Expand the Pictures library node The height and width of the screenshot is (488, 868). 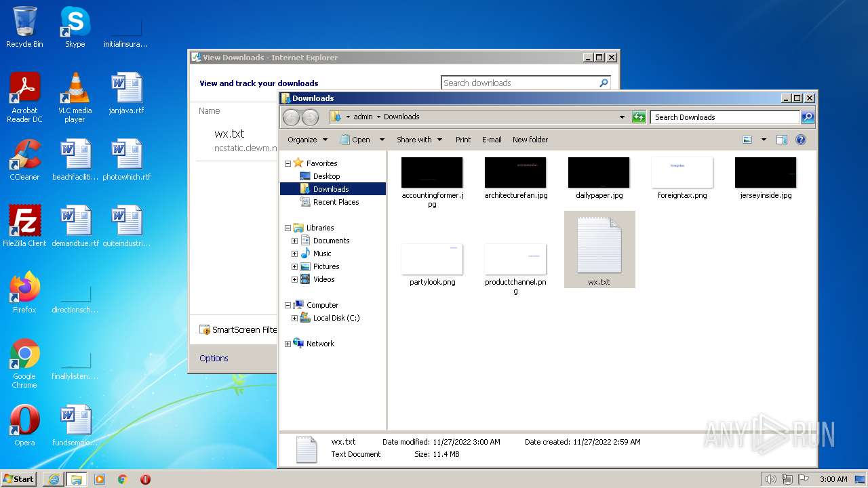point(294,266)
